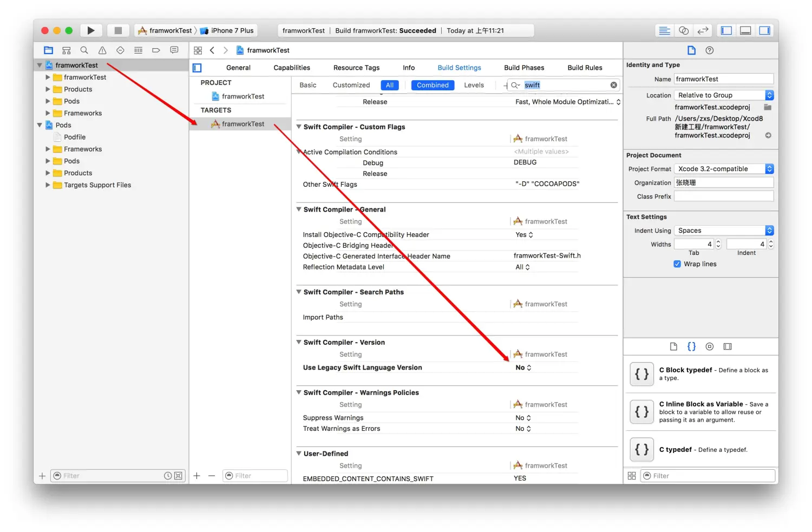Switch to Customized settings filter

click(351, 85)
